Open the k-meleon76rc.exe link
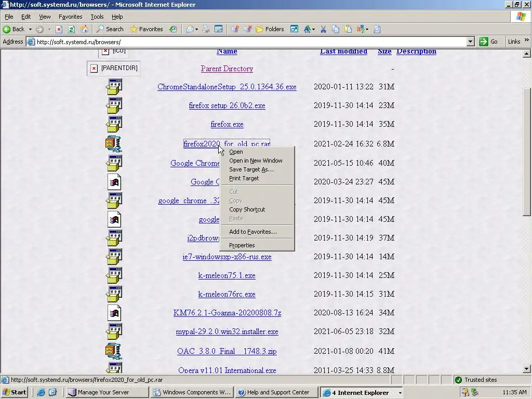 pos(227,294)
